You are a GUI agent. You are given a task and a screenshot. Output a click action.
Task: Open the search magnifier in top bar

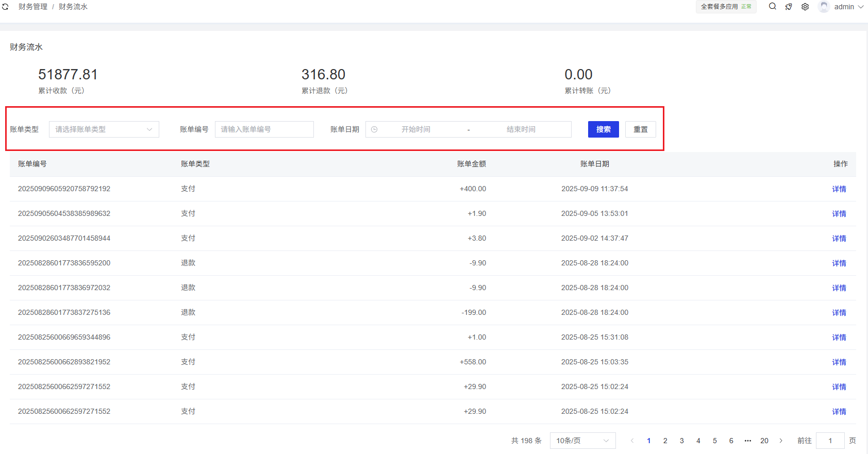tap(772, 7)
